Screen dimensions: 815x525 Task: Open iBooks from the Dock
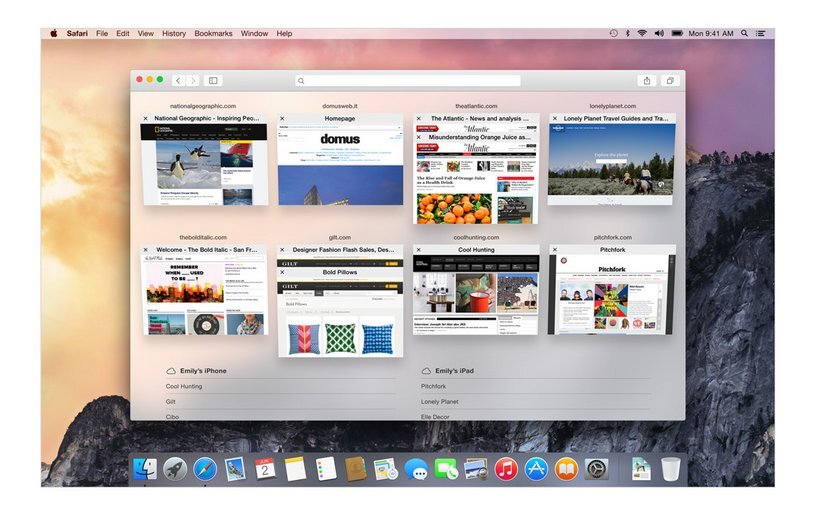pos(566,469)
